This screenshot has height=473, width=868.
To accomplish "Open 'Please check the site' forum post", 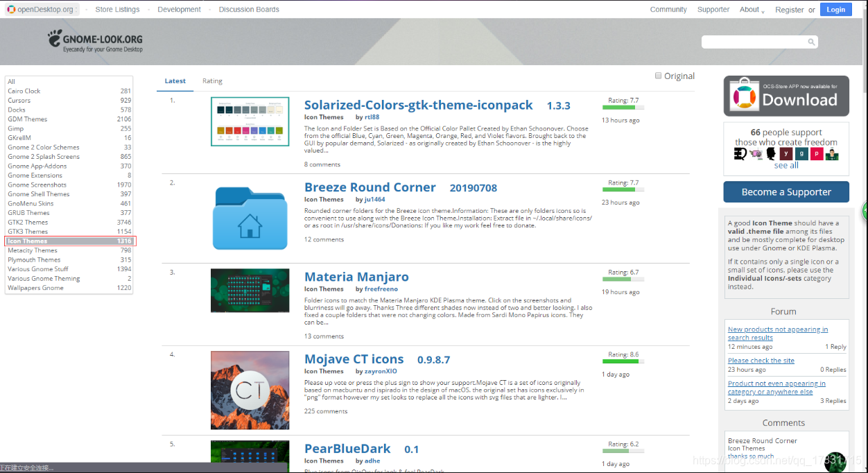I will tap(761, 361).
